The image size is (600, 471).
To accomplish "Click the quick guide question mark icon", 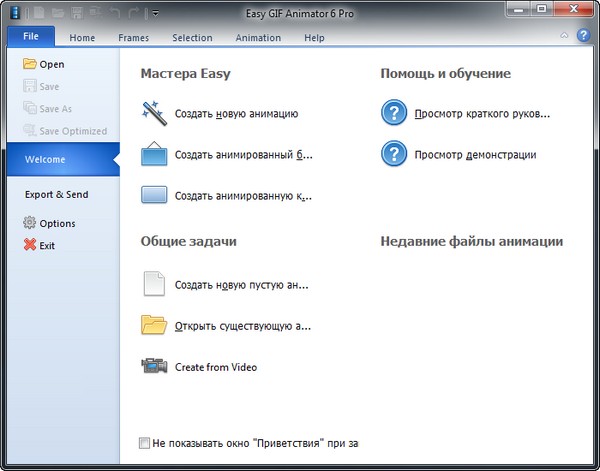I will click(x=394, y=113).
